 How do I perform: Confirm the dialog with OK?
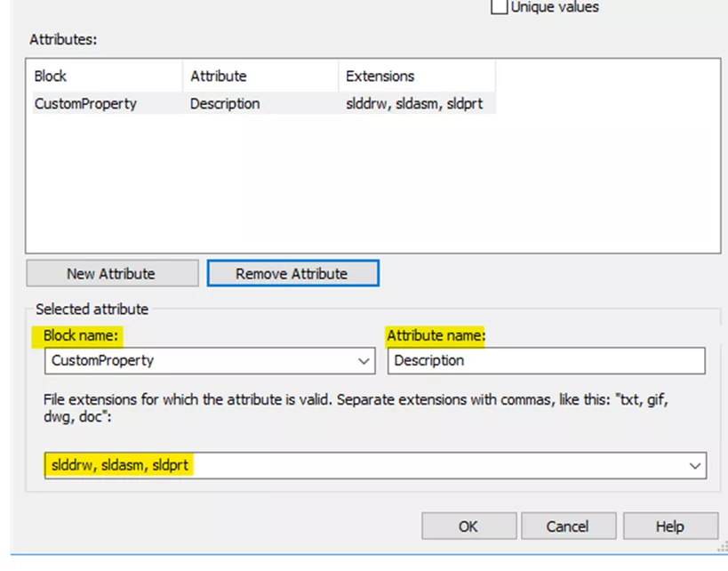(x=469, y=526)
